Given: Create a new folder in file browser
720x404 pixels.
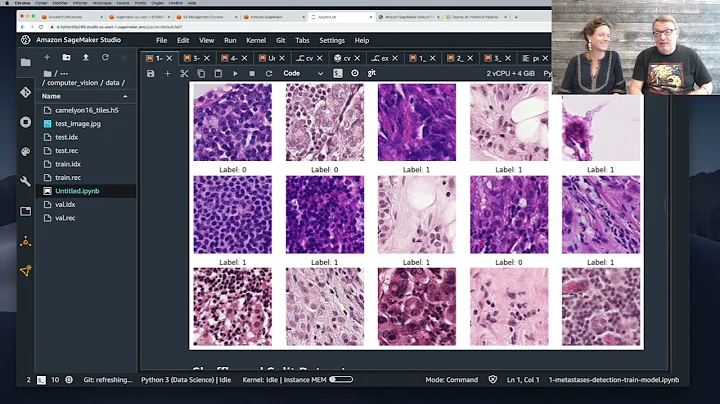Looking at the screenshot, I should coord(66,57).
